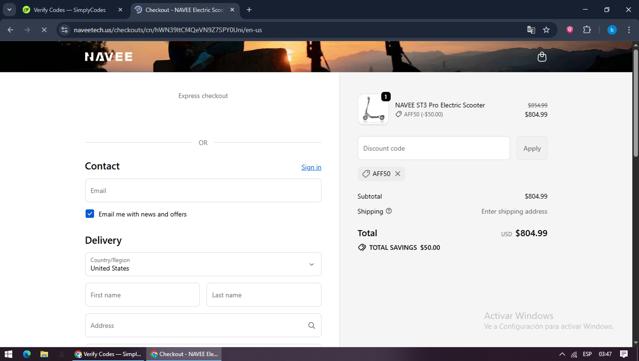Close the Checkout NAVEE tab
Image resolution: width=639 pixels, height=361 pixels.
point(232,10)
